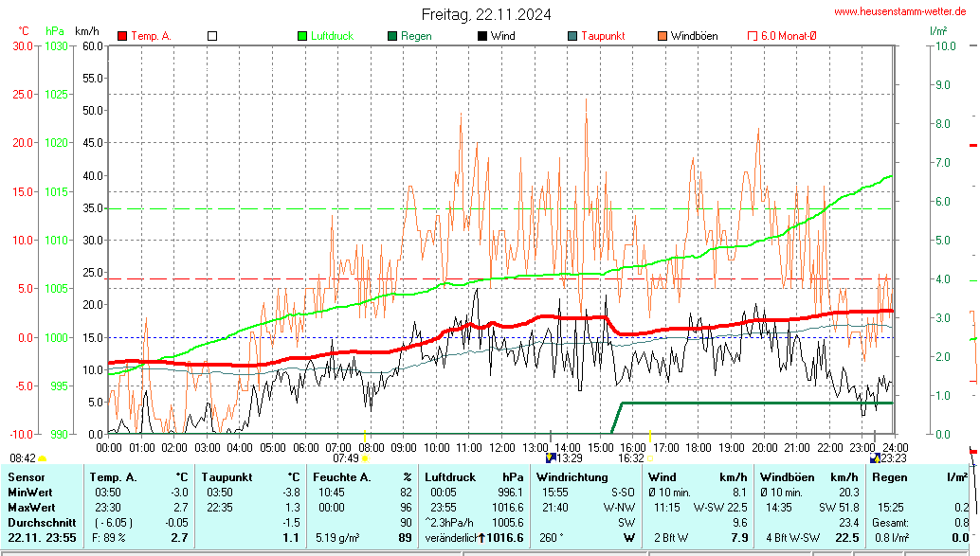The image size is (980, 556).
Task: Click the pressure trend up arrow in Luftdruck
Action: click(x=482, y=538)
